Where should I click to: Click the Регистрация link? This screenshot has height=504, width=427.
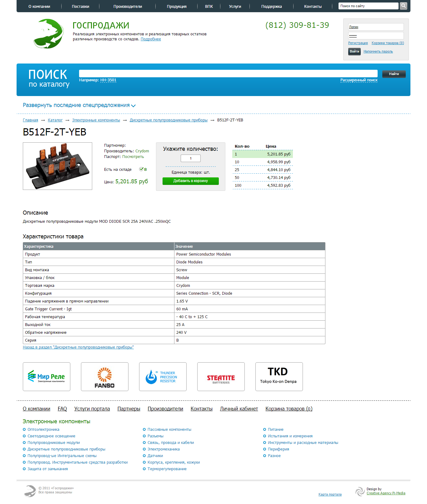point(358,43)
